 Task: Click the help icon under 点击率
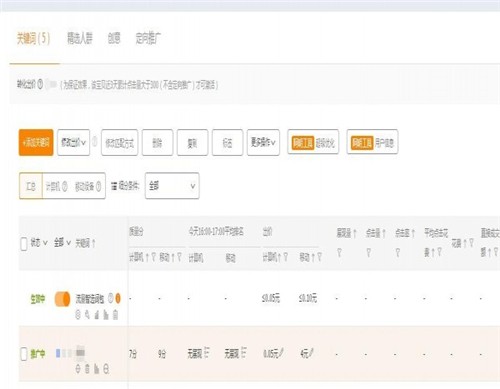click(397, 253)
